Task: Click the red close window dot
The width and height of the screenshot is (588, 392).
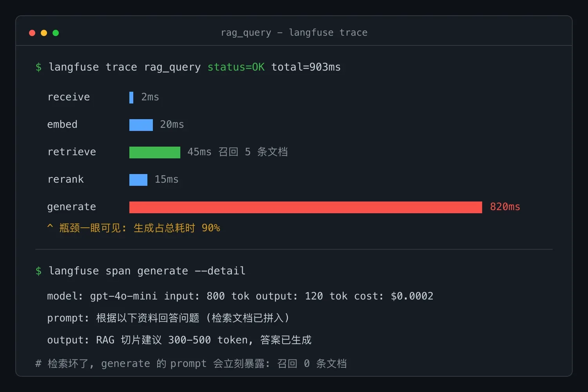Action: click(x=32, y=33)
